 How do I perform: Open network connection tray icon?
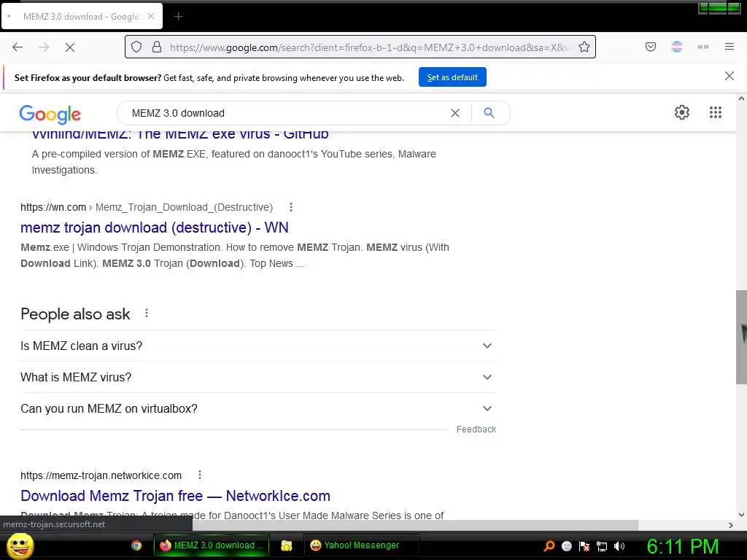602,546
